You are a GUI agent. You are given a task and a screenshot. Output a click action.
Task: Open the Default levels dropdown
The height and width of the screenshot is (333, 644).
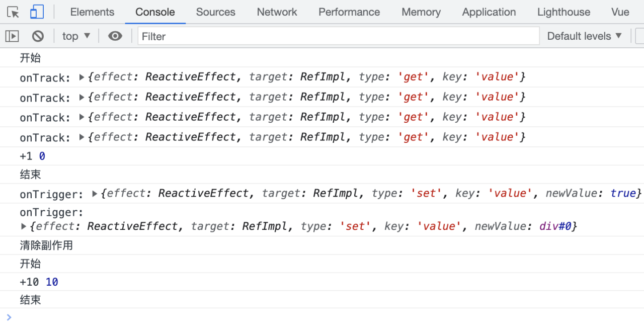pyautogui.click(x=584, y=36)
